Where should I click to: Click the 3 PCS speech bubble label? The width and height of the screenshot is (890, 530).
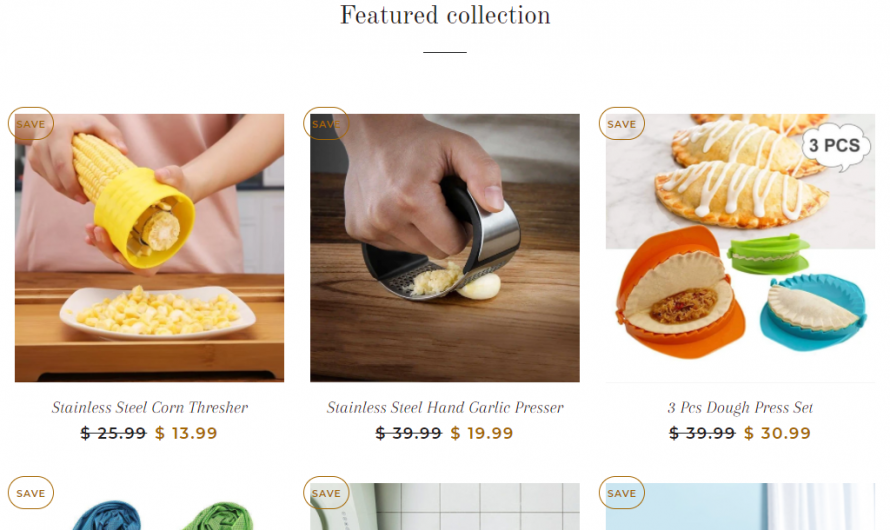point(834,146)
